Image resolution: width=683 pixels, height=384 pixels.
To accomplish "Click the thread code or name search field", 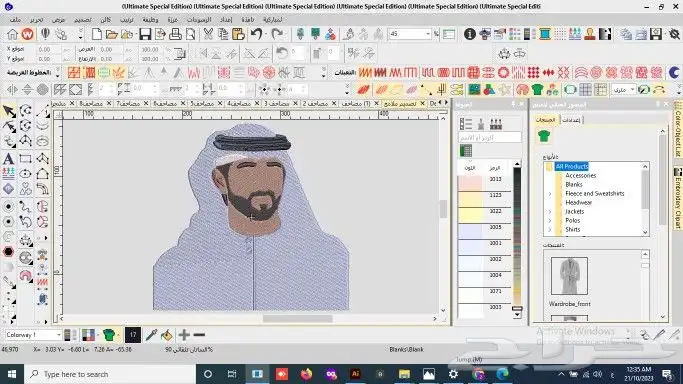I will 490,137.
